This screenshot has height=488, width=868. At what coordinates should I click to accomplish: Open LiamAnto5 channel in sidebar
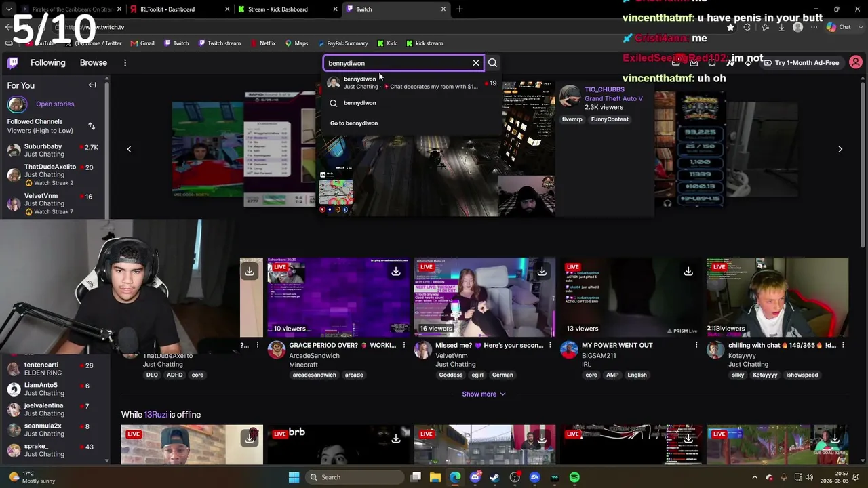(x=53, y=389)
